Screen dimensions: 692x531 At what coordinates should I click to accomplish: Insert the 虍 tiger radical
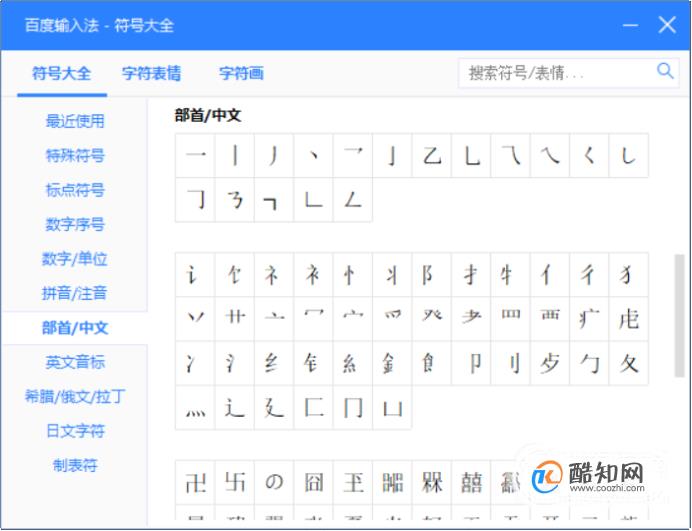628,319
